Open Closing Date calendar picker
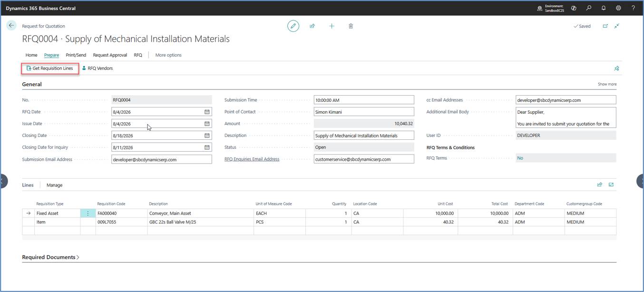 207,136
